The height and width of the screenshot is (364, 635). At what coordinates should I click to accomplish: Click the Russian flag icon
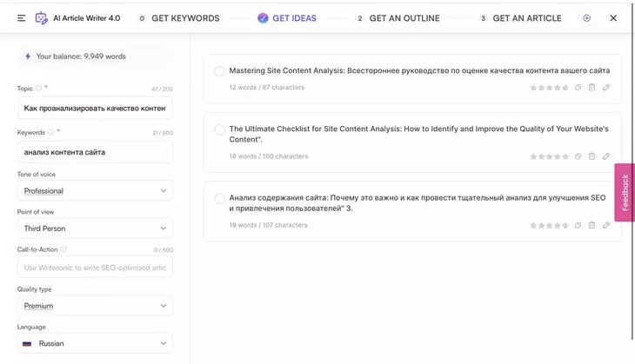27,344
